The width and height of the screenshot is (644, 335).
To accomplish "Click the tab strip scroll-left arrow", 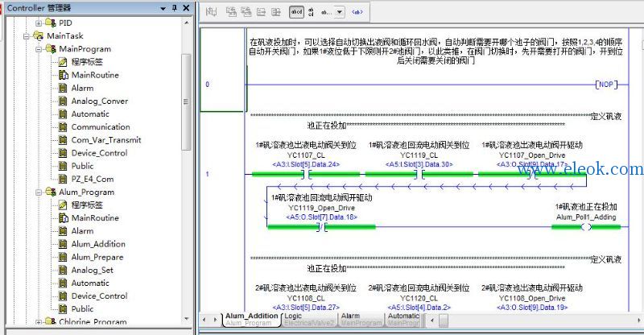I will click(x=204, y=320).
